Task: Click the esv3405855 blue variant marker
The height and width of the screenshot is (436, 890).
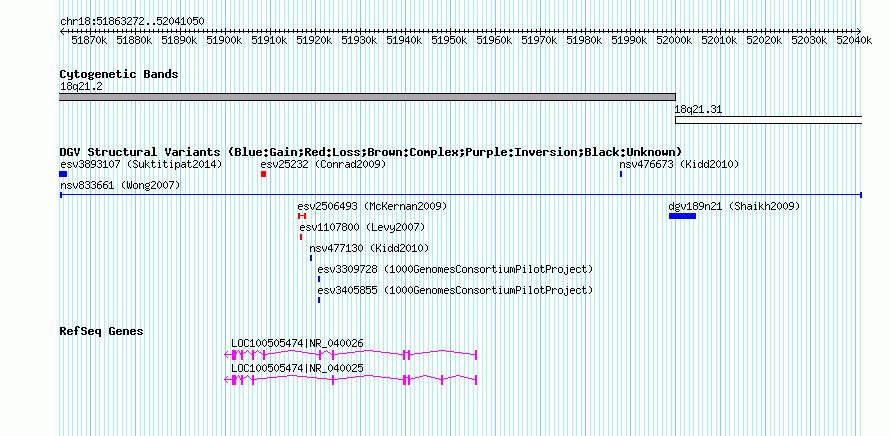Action: click(x=319, y=300)
